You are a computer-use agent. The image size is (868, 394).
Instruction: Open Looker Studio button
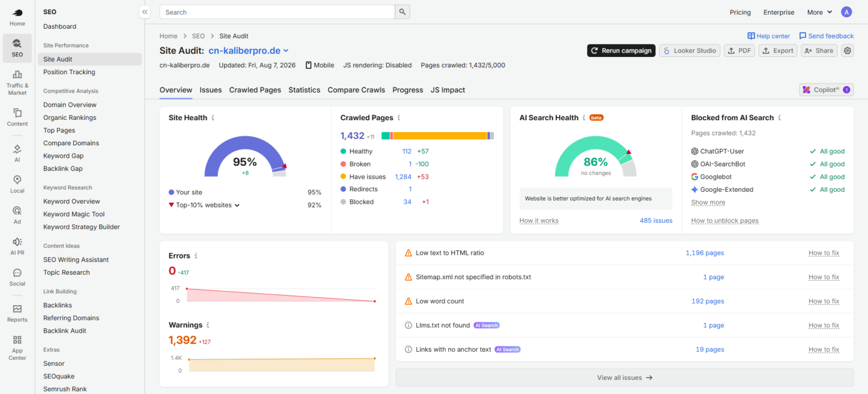690,50
